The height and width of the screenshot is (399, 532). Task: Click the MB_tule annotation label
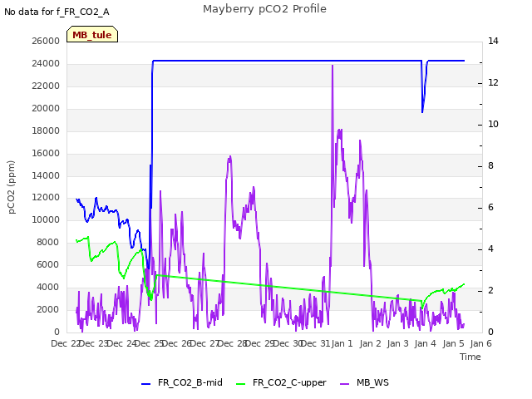coord(92,35)
